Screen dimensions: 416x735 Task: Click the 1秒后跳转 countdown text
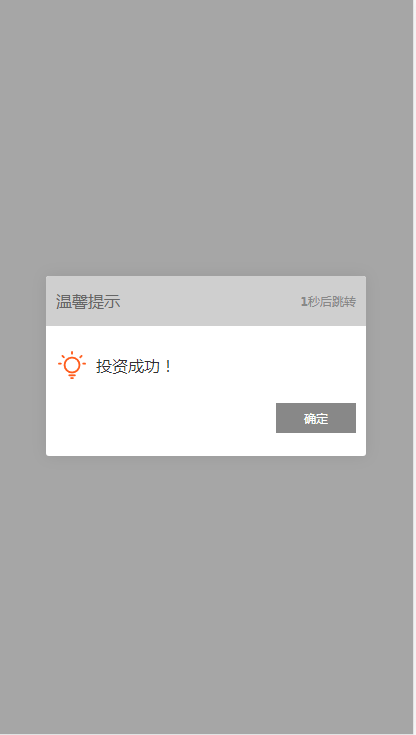pyautogui.click(x=328, y=301)
